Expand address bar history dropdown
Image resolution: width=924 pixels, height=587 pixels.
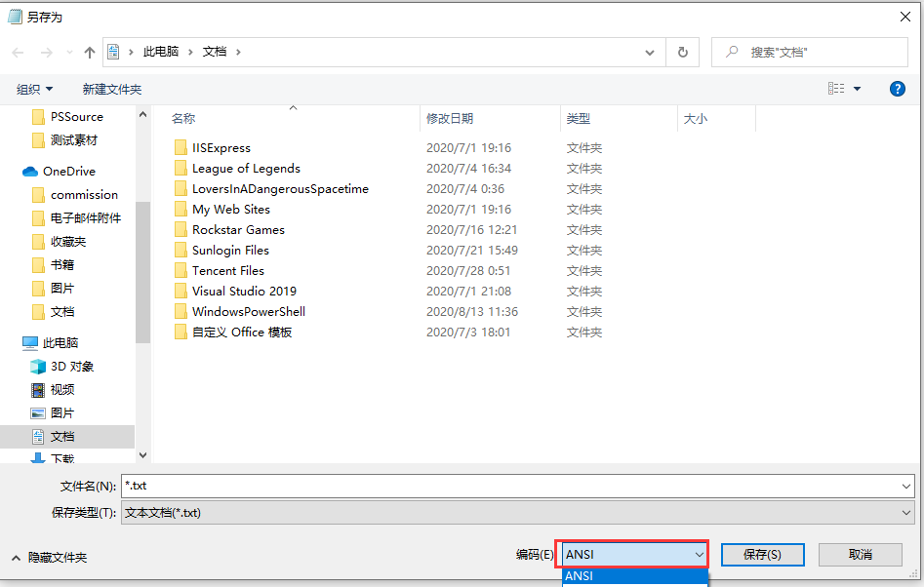[650, 53]
